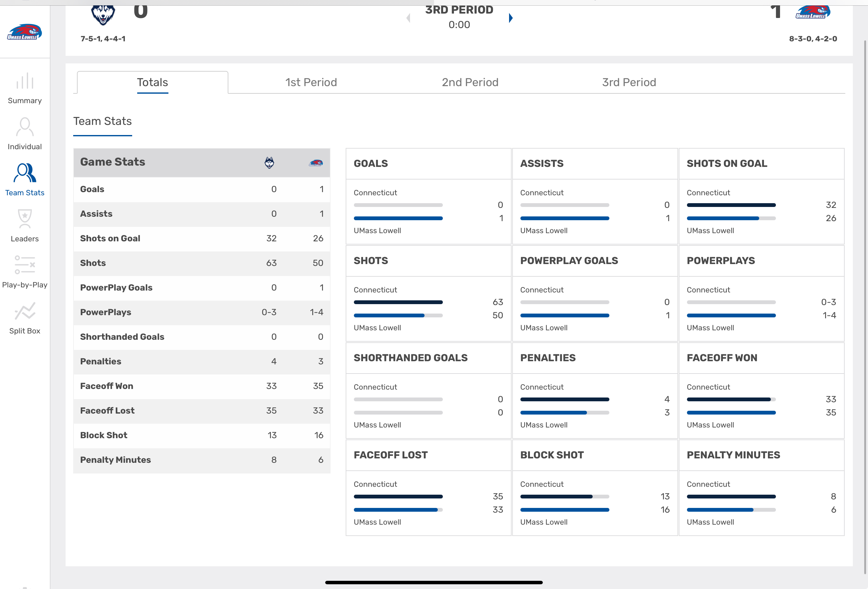Viewport: 868px width, 589px height.
Task: Open the Leaders sidebar link
Action: click(25, 239)
